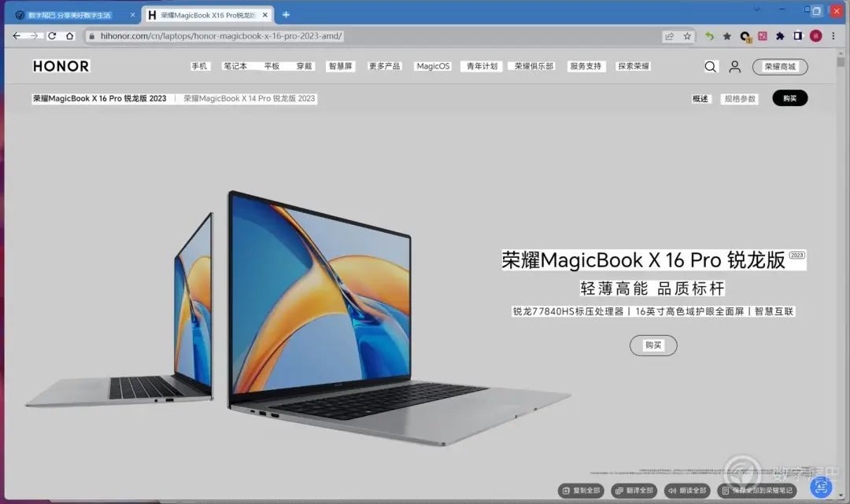The height and width of the screenshot is (504, 850).
Task: Open the 智慧屏 navigation menu
Action: 341,66
